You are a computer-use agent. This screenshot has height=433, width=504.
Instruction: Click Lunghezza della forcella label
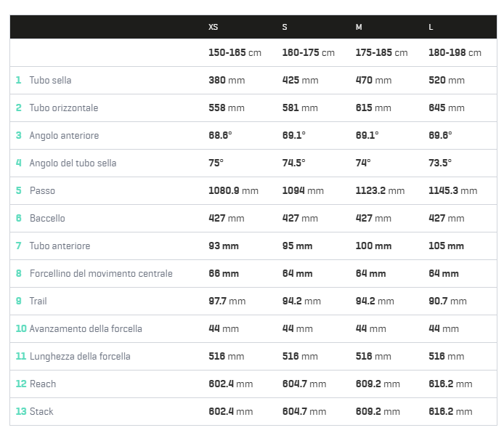pos(80,357)
